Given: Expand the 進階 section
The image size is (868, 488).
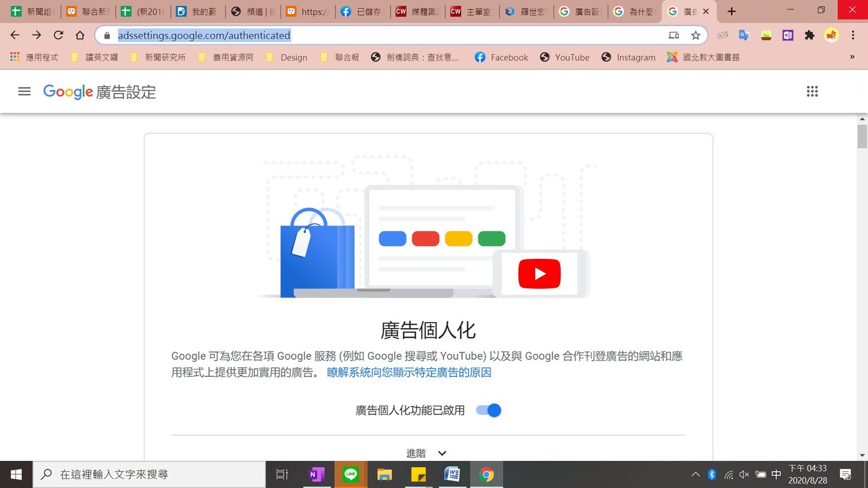Looking at the screenshot, I should pyautogui.click(x=427, y=453).
